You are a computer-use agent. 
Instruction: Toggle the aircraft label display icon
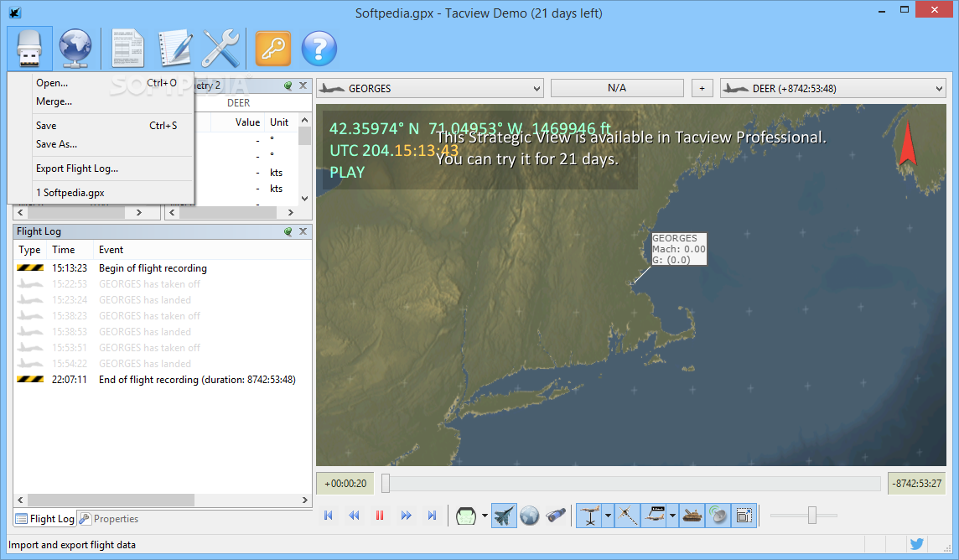654,516
